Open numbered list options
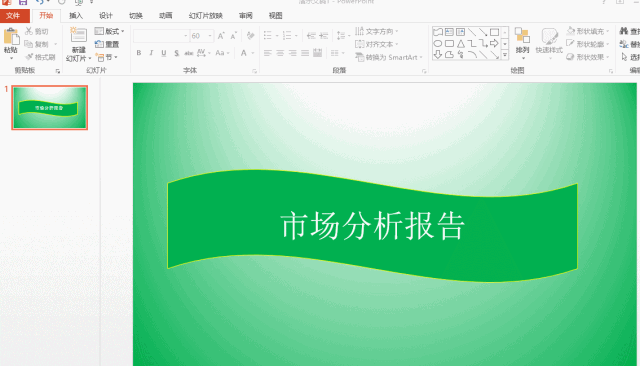The width and height of the screenshot is (640, 366). point(296,36)
